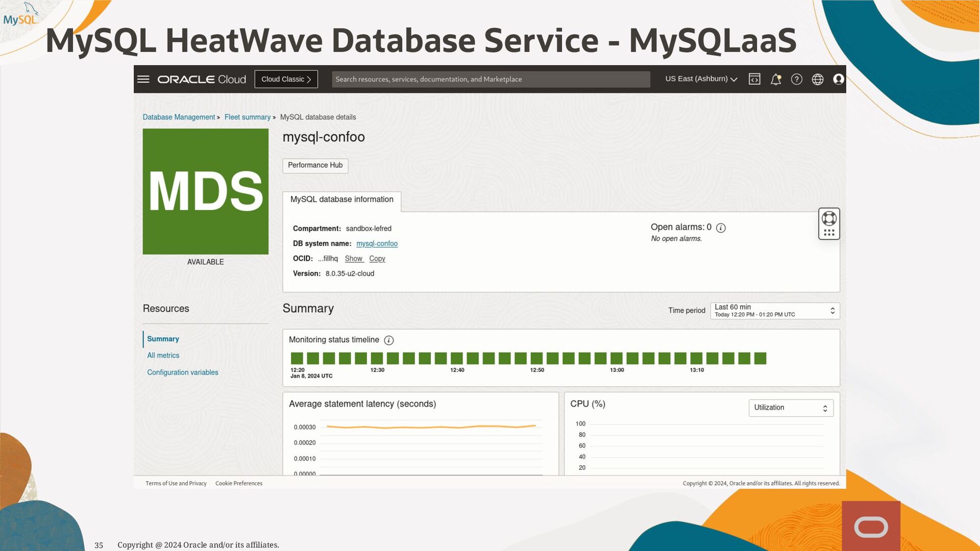Open the Time period Last 60 min dropdown
980x551 pixels.
click(x=775, y=311)
